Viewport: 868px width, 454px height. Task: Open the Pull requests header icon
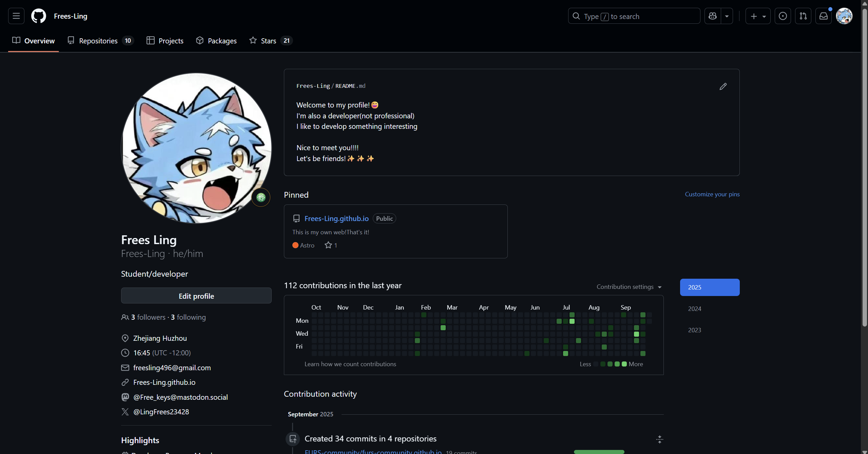click(803, 16)
